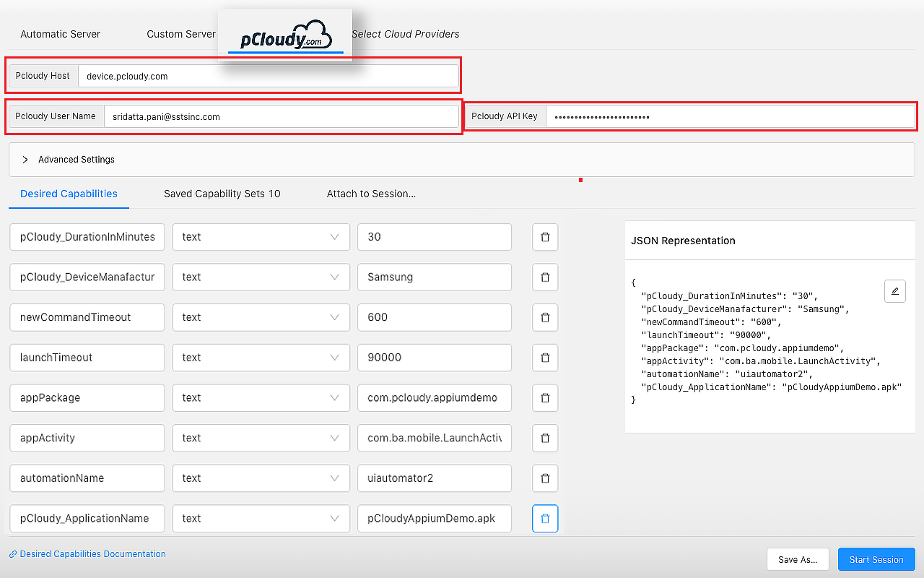The height and width of the screenshot is (578, 924).
Task: Open type dropdown for pCloudy_ApplicationName
Action: tap(261, 519)
